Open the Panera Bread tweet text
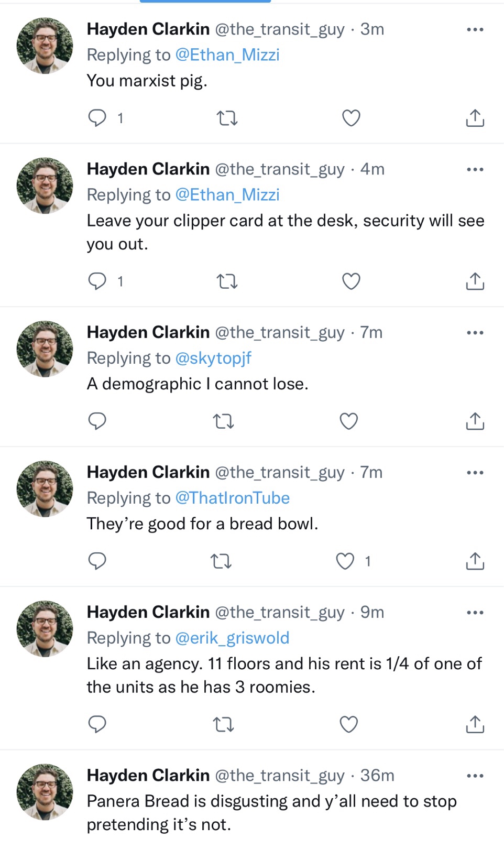Viewport: 504px width, 849px height. point(271,812)
